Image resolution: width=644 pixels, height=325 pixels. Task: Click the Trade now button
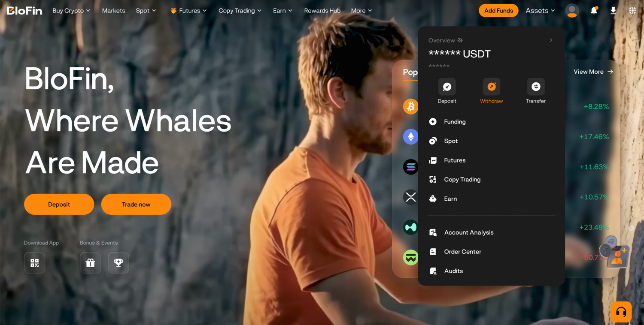click(136, 205)
